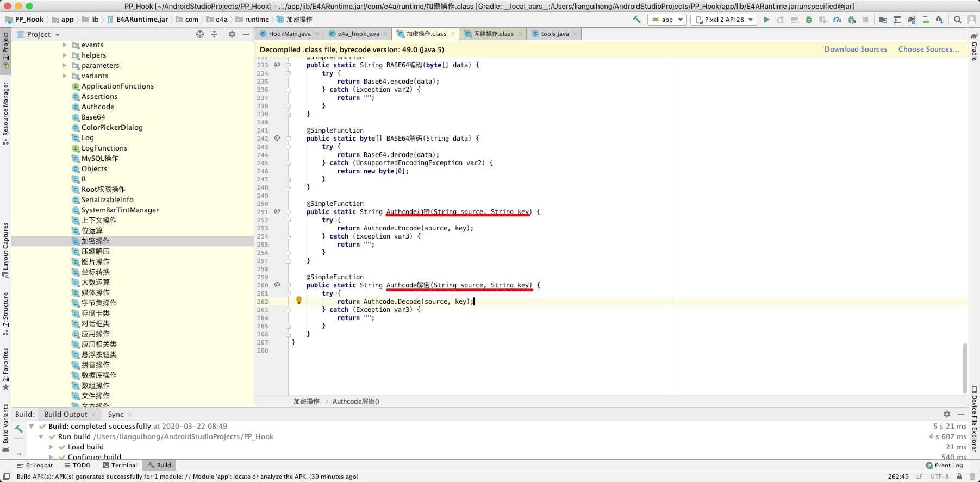Minimize the Build panel with minus icon
This screenshot has height=482, width=980.
(x=961, y=414)
